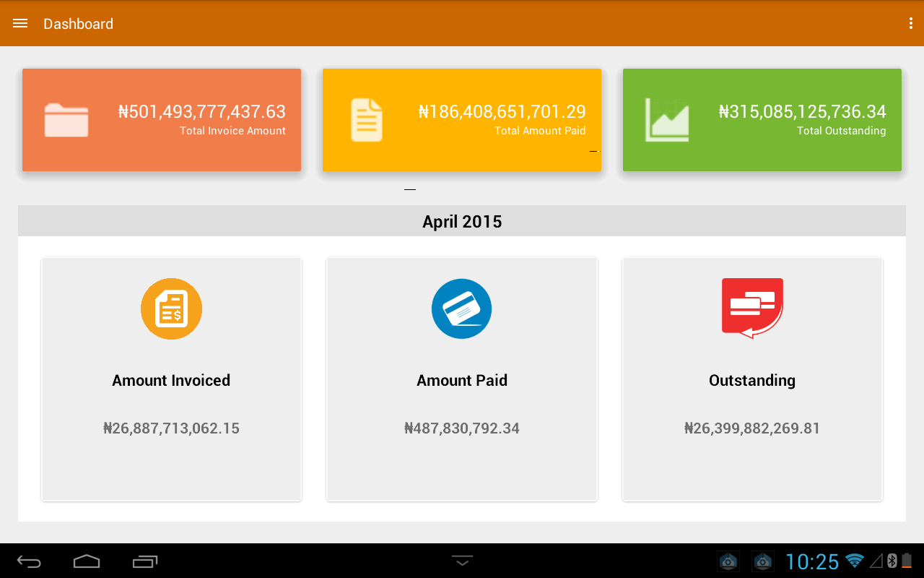
Task: Click the Total Invoice Amount label
Action: click(x=233, y=131)
